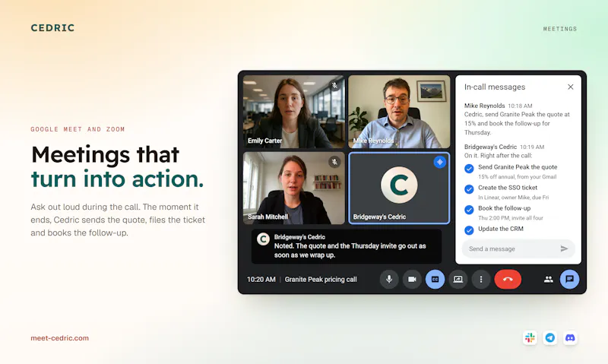Click the present screen button
608x364 pixels.
click(458, 279)
